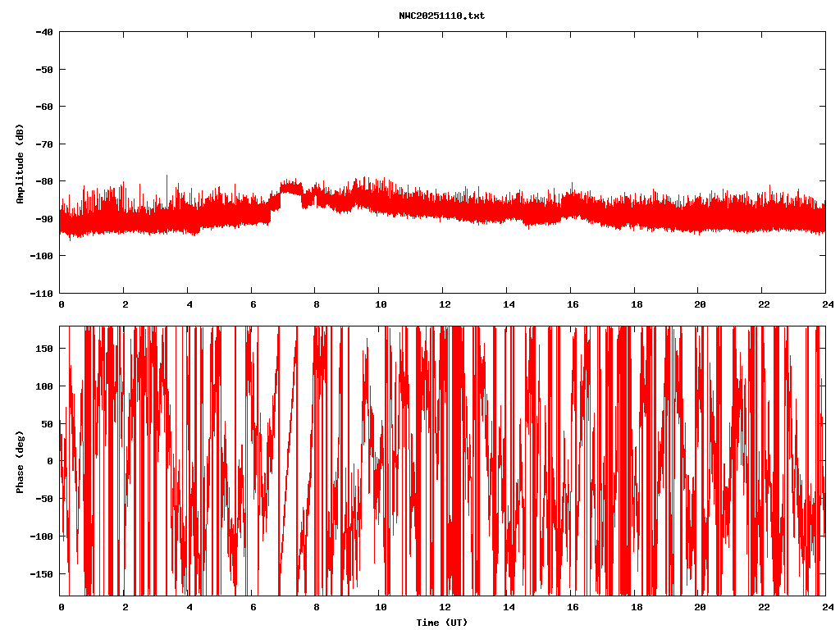This screenshot has height=630, width=840.
Task: Select hour 12 tick under amplitude plot
Action: [444, 304]
